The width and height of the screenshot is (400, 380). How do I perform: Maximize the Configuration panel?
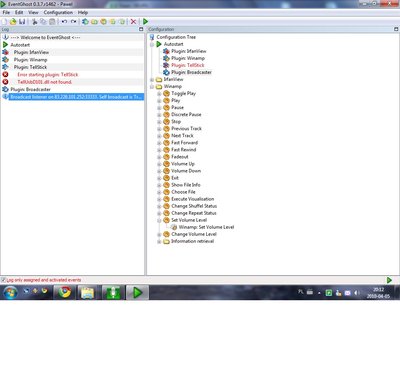pyautogui.click(x=396, y=29)
